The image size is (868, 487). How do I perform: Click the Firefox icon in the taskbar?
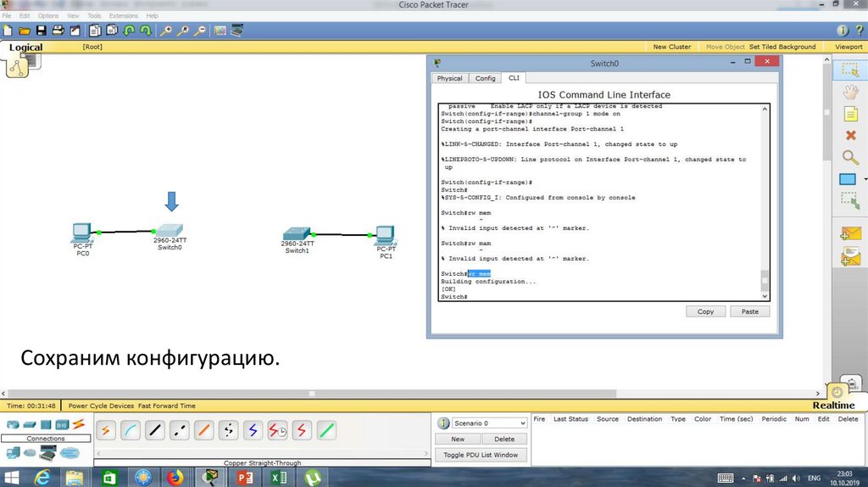(175, 478)
